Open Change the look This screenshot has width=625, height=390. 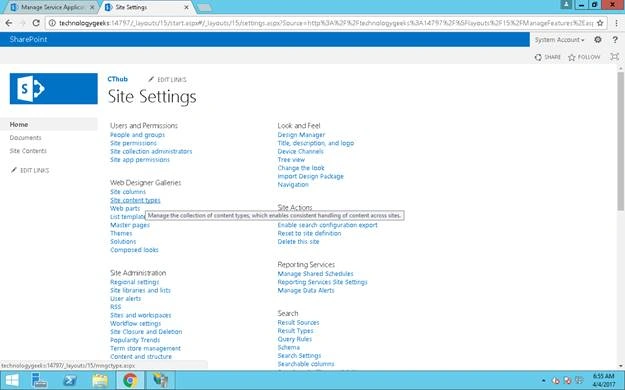[x=301, y=168]
